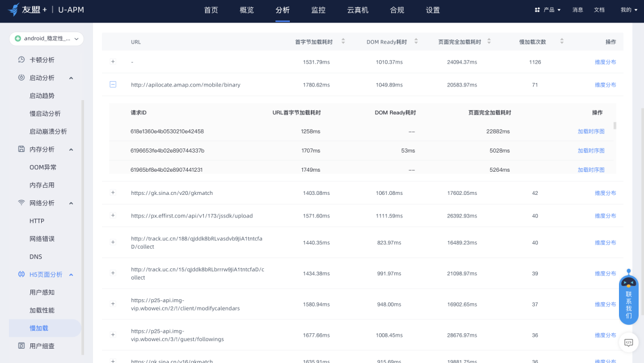Screen dimensions: 644x363
Task: Open 网络错误 in sidebar
Action: coord(42,238)
